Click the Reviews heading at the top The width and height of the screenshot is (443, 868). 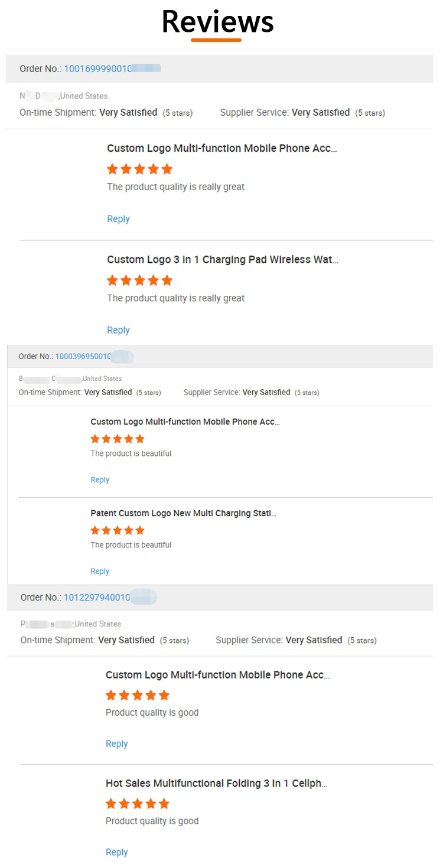click(x=217, y=21)
